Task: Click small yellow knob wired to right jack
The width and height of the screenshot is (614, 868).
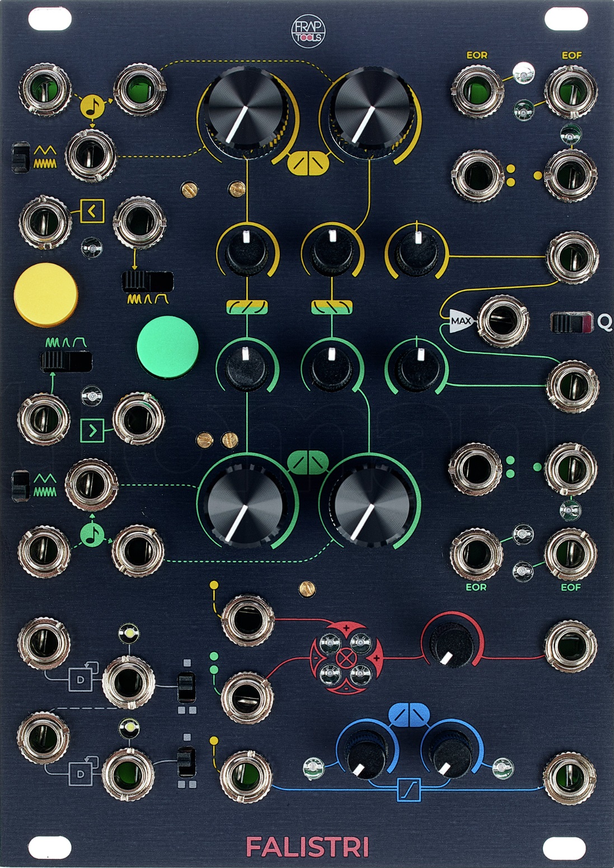Action: (x=418, y=251)
